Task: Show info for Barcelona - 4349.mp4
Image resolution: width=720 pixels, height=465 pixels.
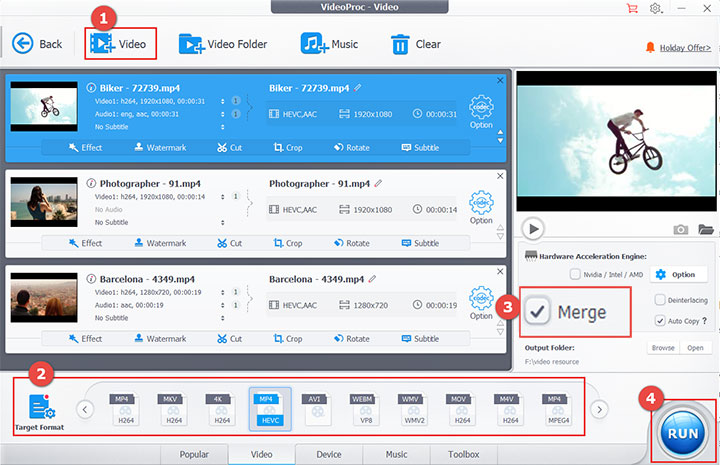Action: coord(91,279)
